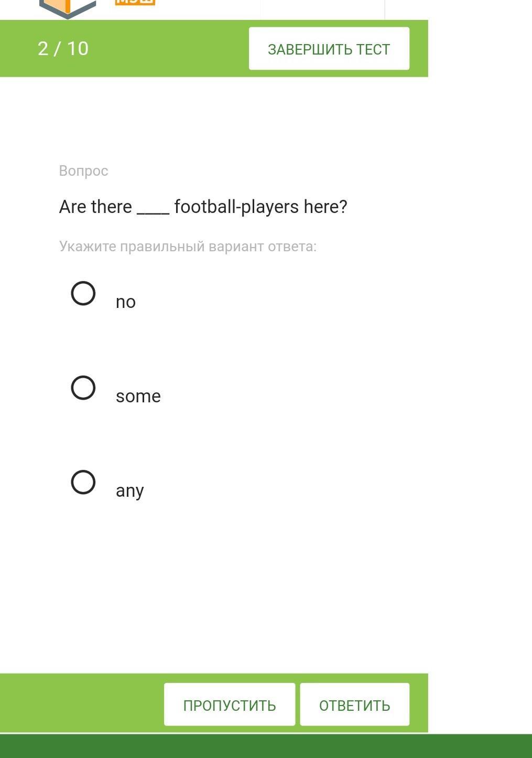Choose the "some" radio button
532x758 pixels.
[x=83, y=388]
